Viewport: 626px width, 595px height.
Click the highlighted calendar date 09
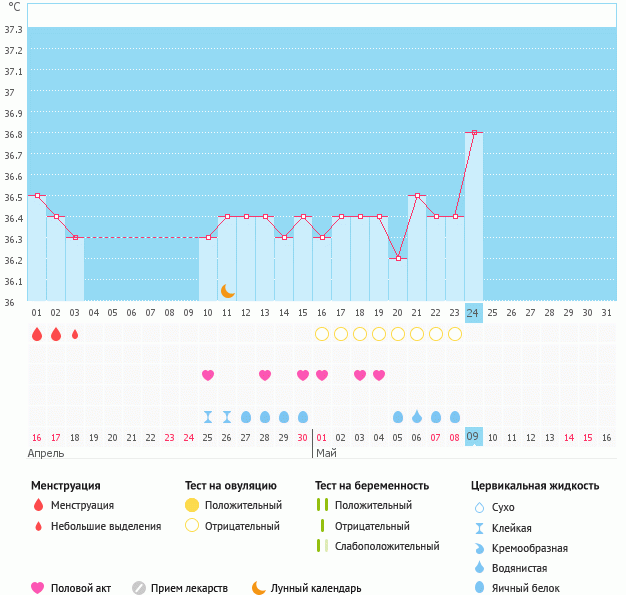coord(474,437)
